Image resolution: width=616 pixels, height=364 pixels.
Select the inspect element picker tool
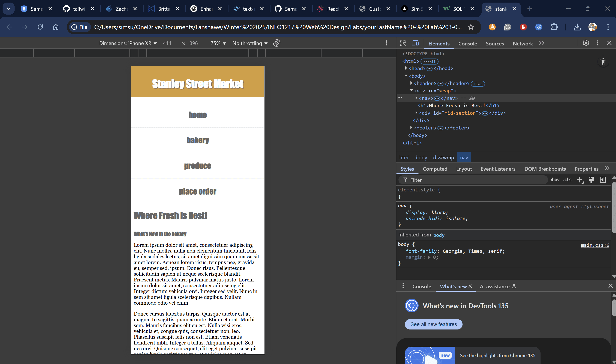tap(403, 43)
